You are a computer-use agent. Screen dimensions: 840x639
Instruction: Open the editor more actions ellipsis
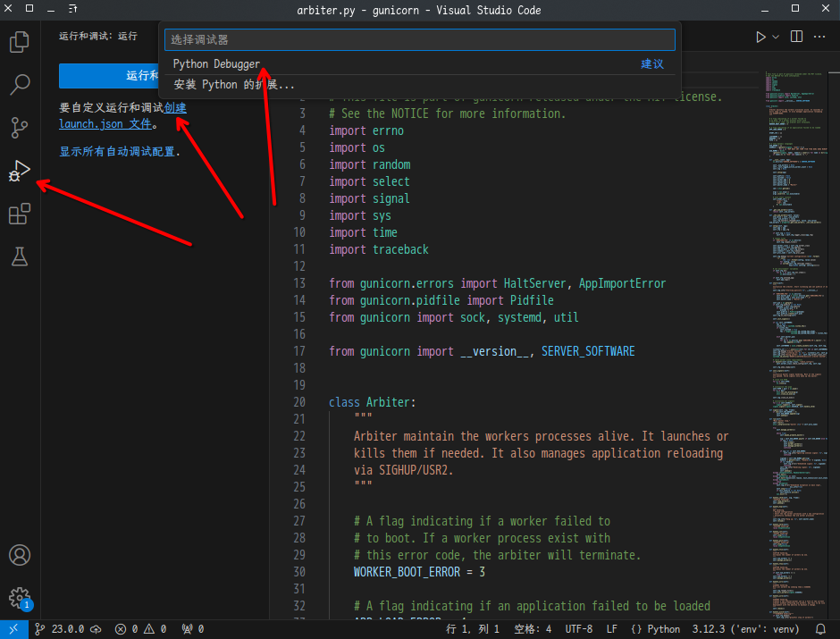819,37
